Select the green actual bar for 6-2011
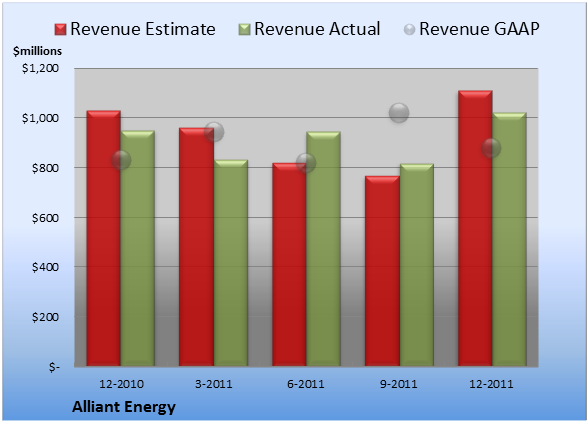This screenshot has height=422, width=588. tap(323, 249)
